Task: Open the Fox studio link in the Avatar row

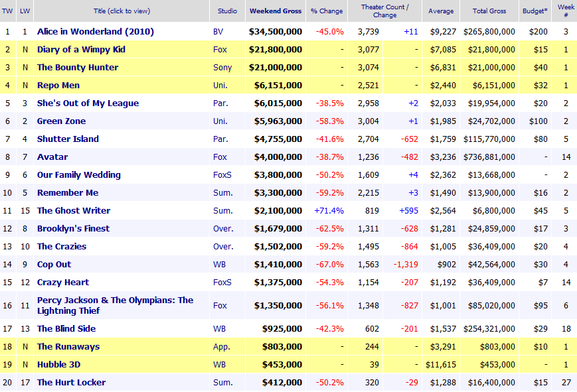Action: pos(220,157)
